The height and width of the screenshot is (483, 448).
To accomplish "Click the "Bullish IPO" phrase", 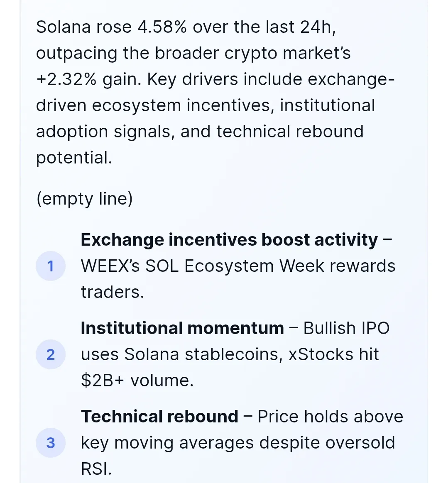I will (346, 328).
